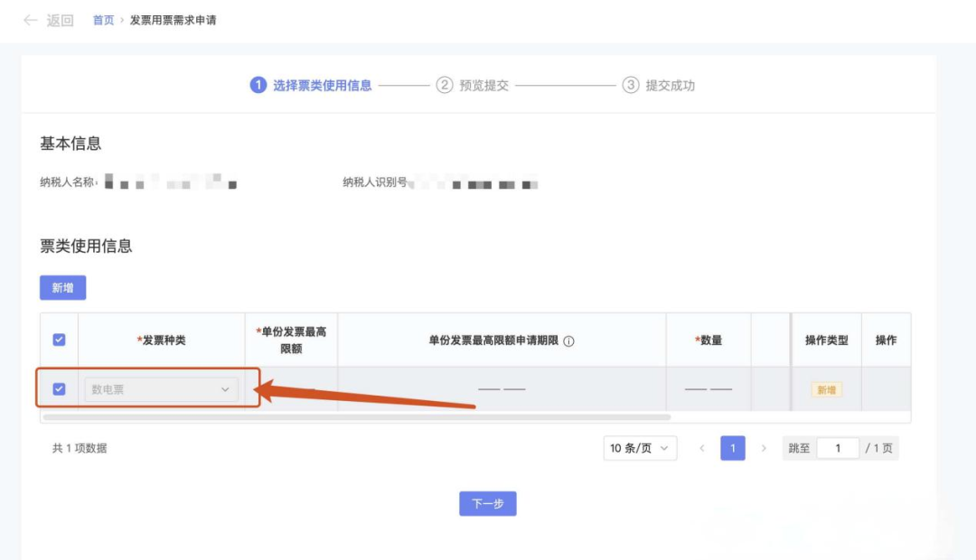Go to the previous page using the left arrow
Viewport: 976px width, 560px height.
pyautogui.click(x=702, y=448)
